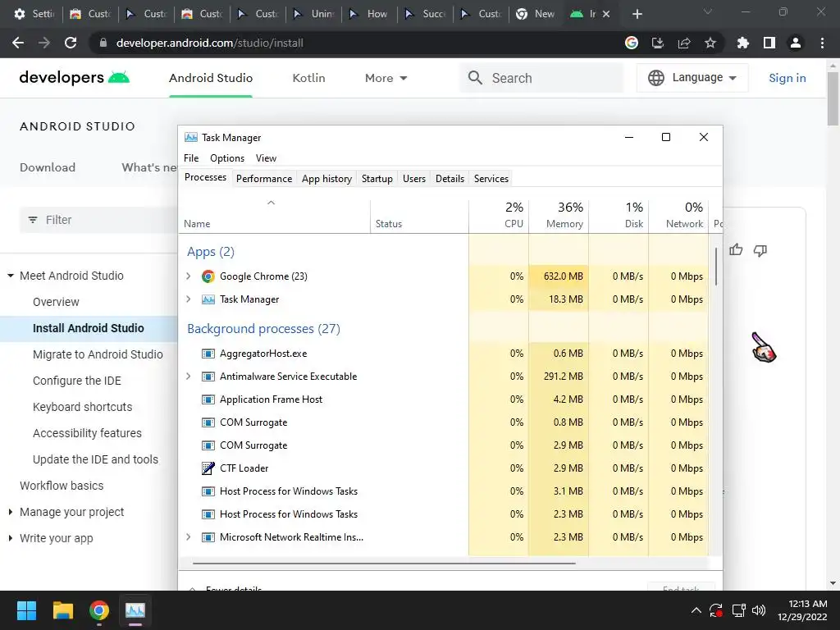Click the install/download icon in the address bar

click(658, 43)
